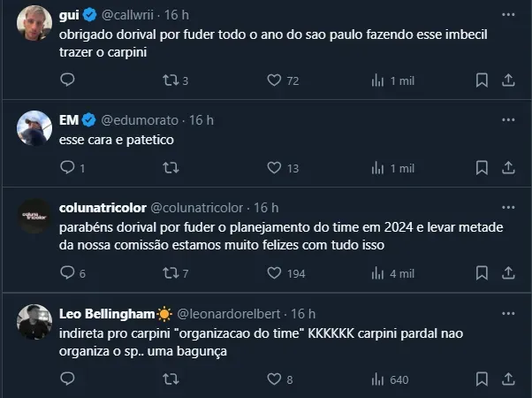532x398 pixels.
Task: Share Leo Bellingham's tweet
Action: pos(508,379)
